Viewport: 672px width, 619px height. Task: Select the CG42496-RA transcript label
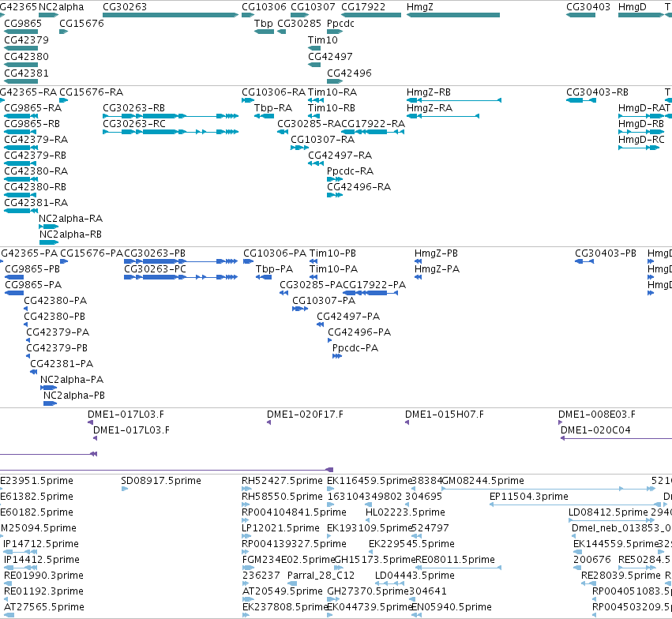coord(359,188)
